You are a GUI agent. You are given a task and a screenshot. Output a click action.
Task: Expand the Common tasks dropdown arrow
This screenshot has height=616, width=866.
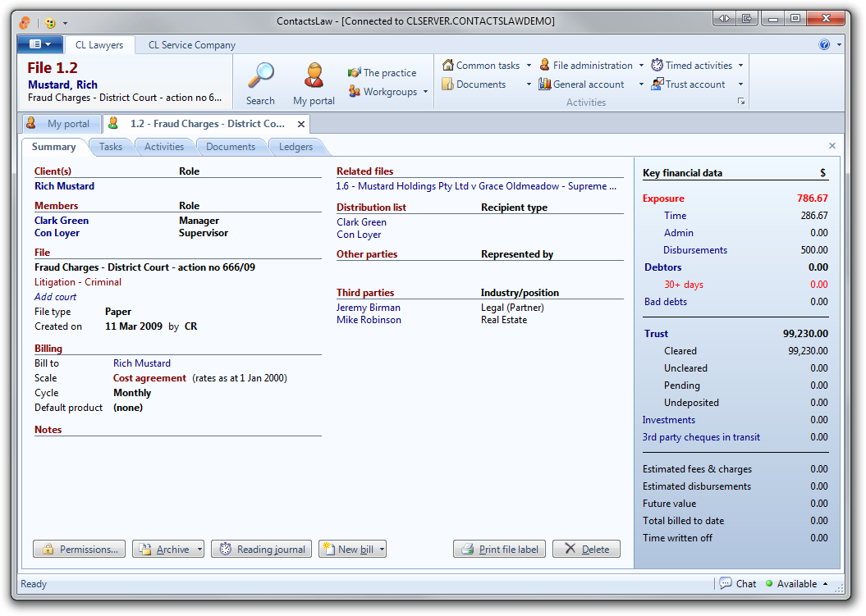click(529, 66)
